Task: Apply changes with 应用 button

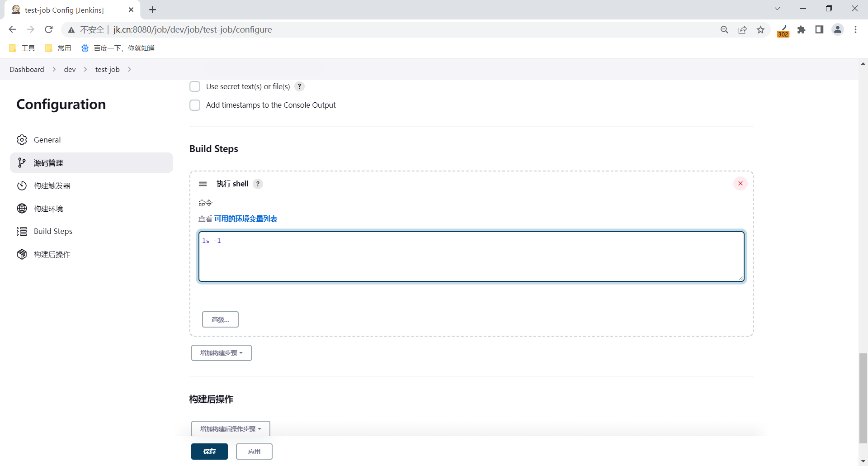Action: coord(254,452)
